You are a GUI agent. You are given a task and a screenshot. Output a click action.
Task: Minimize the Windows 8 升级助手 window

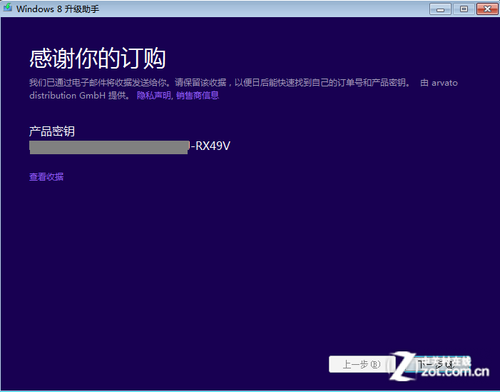click(440, 9)
